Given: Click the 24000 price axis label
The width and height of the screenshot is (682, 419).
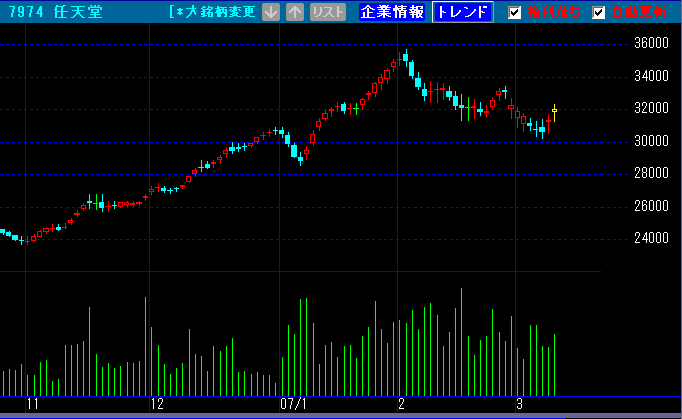Looking at the screenshot, I should pyautogui.click(x=651, y=238).
